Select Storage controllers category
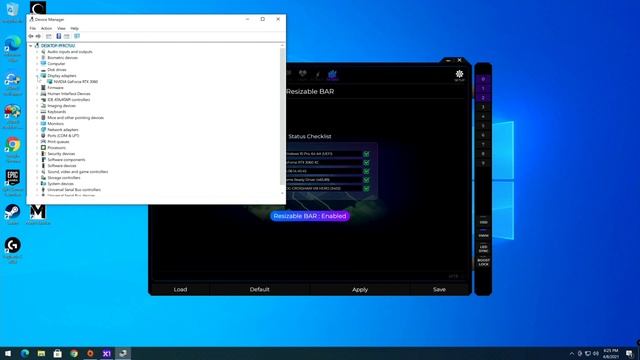 [x=64, y=178]
